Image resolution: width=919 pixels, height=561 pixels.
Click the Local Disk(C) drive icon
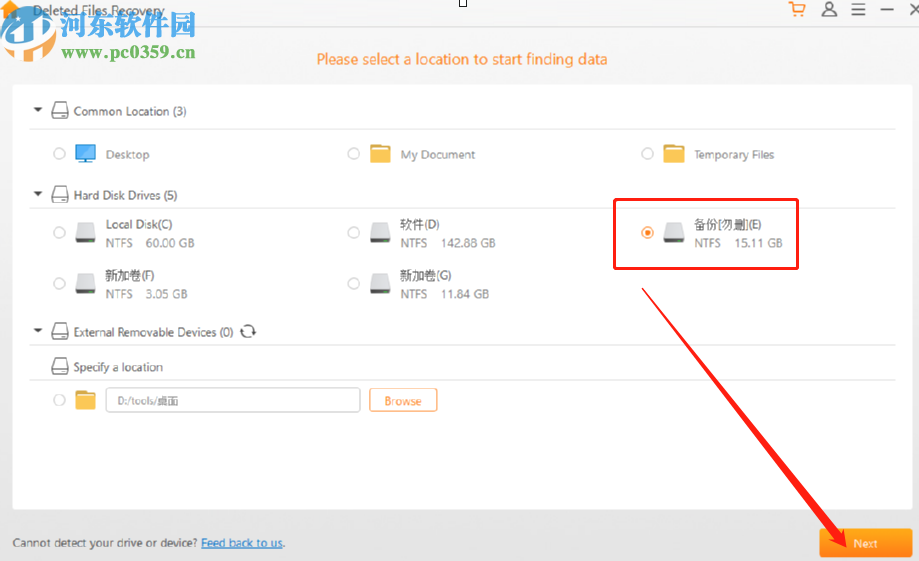pyautogui.click(x=86, y=233)
